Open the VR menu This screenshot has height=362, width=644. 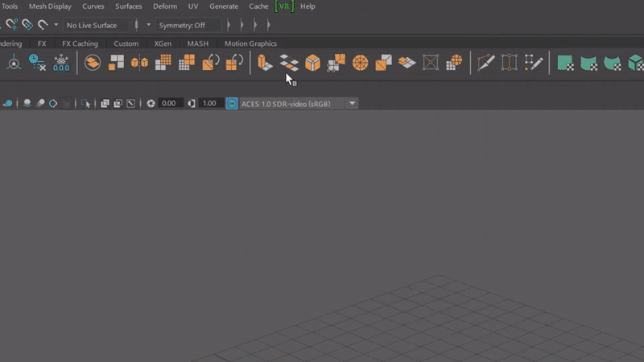tap(284, 6)
